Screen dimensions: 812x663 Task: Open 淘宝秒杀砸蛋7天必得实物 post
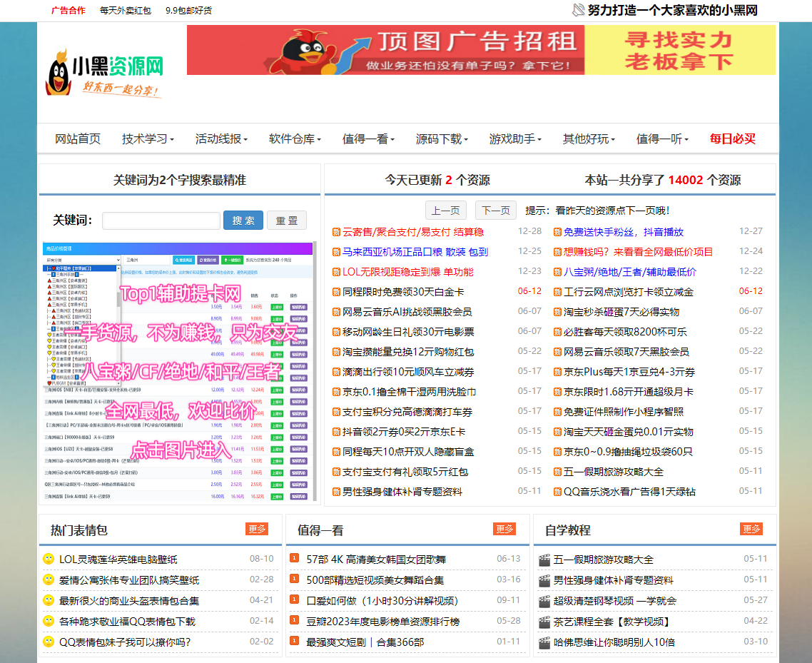point(621,312)
